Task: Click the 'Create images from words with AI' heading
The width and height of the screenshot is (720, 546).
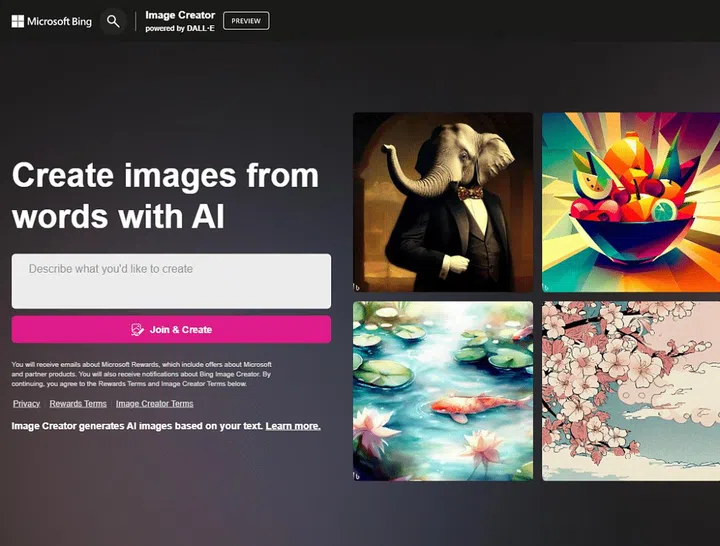Action: (165, 195)
